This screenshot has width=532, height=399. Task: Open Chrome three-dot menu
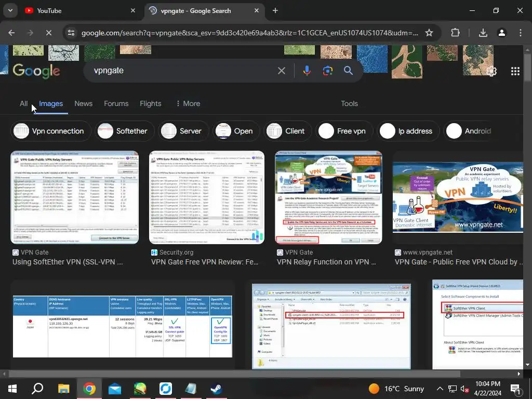tap(521, 33)
